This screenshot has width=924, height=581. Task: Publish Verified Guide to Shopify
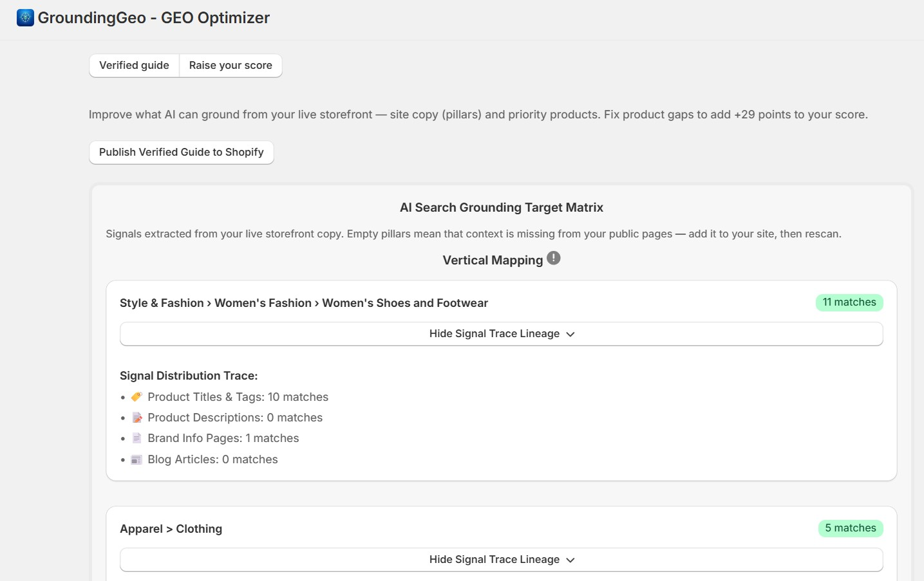tap(182, 152)
